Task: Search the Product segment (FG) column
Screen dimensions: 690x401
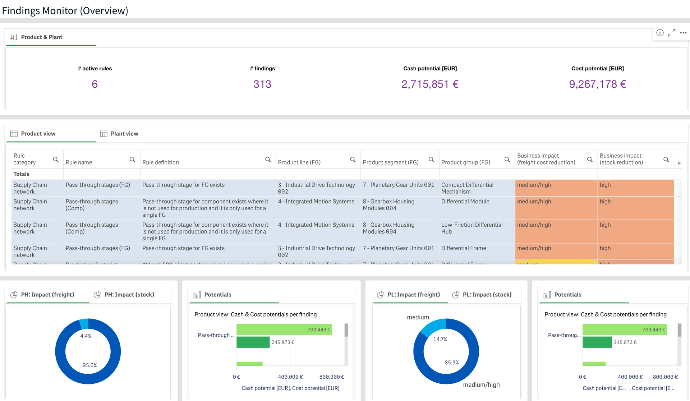Action: point(431,159)
